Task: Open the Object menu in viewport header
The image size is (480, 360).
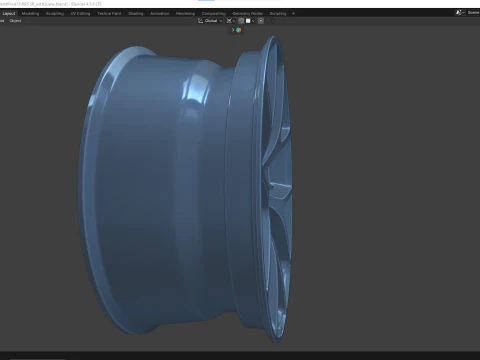Action: point(15,21)
